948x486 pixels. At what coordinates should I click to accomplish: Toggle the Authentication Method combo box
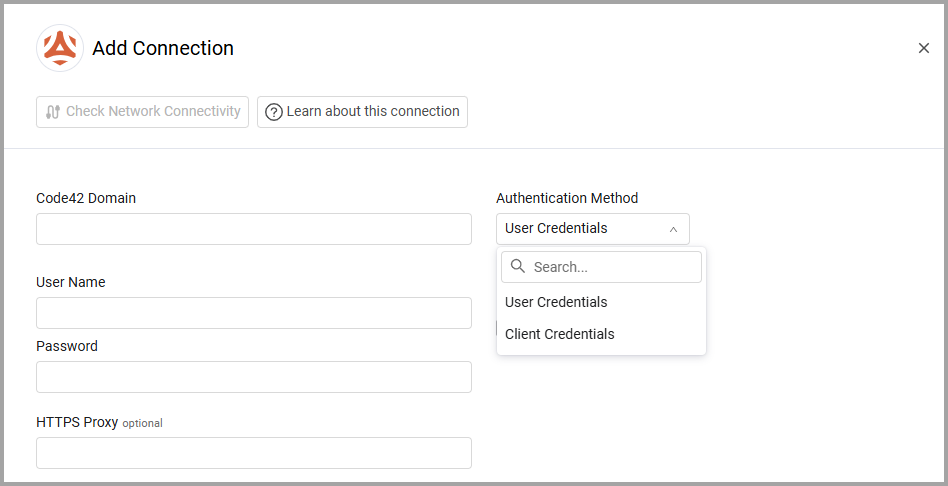pyautogui.click(x=592, y=229)
